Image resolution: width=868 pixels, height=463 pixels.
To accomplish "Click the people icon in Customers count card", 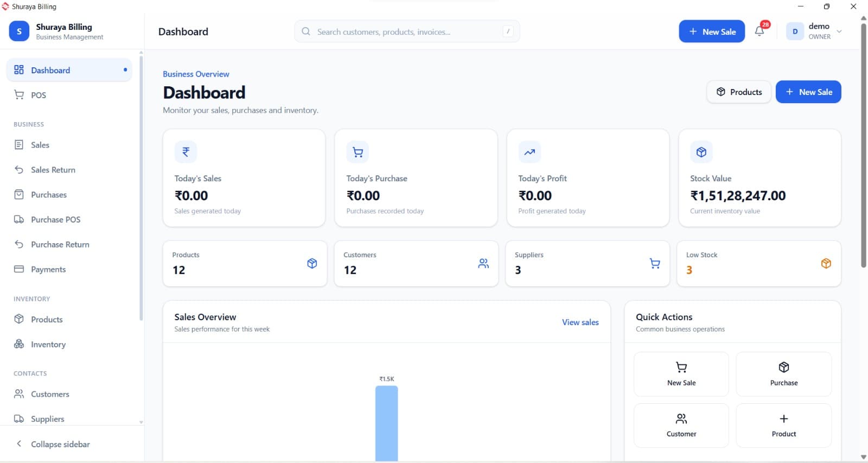I will click(483, 263).
